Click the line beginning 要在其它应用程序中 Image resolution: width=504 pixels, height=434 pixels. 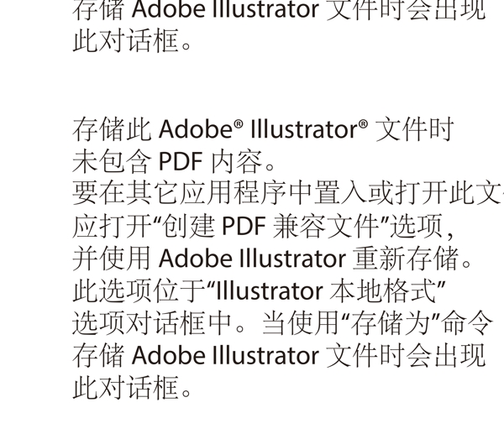288,193
